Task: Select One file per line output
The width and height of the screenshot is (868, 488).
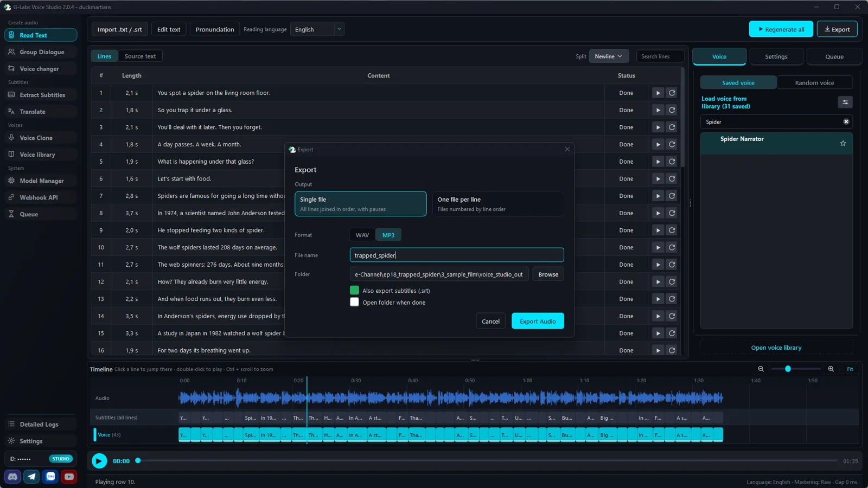Action: (497, 203)
